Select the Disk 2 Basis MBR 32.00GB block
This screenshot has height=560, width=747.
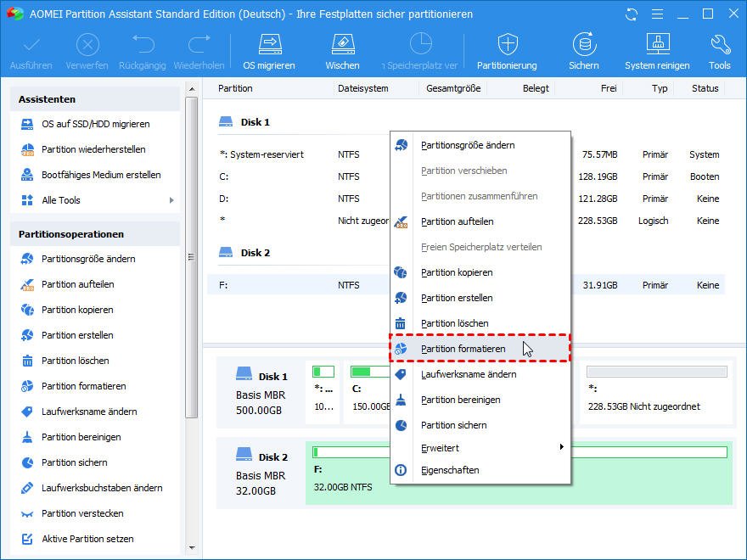[261, 473]
